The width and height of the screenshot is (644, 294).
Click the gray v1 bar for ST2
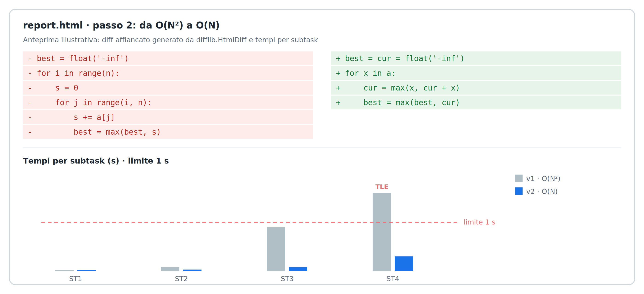pos(170,269)
